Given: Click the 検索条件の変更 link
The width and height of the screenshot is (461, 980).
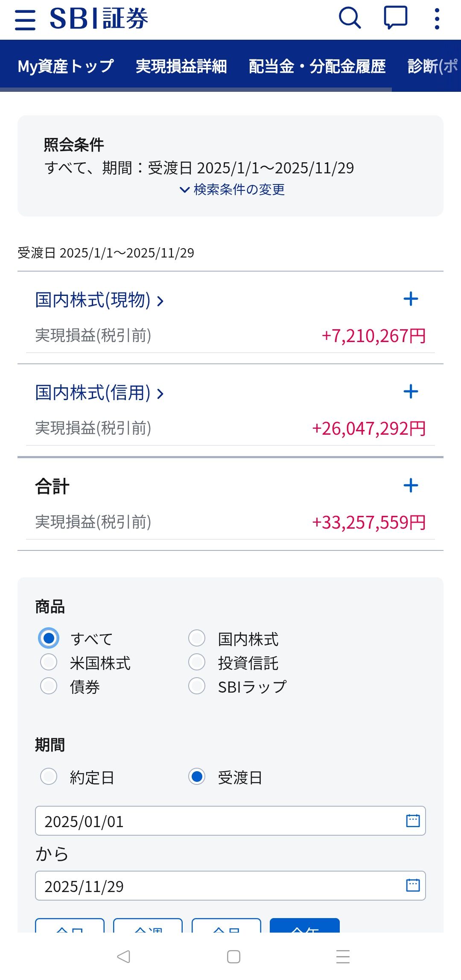Looking at the screenshot, I should (233, 190).
